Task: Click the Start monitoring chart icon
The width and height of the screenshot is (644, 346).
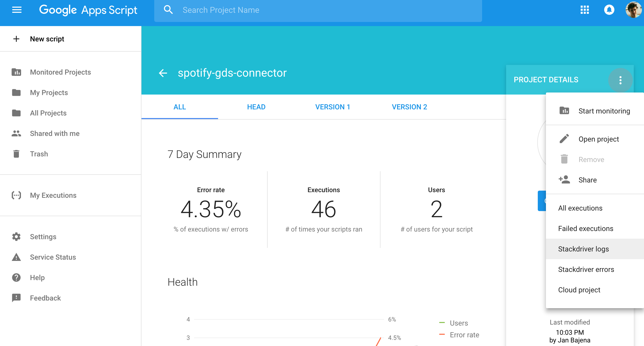Action: (x=564, y=111)
